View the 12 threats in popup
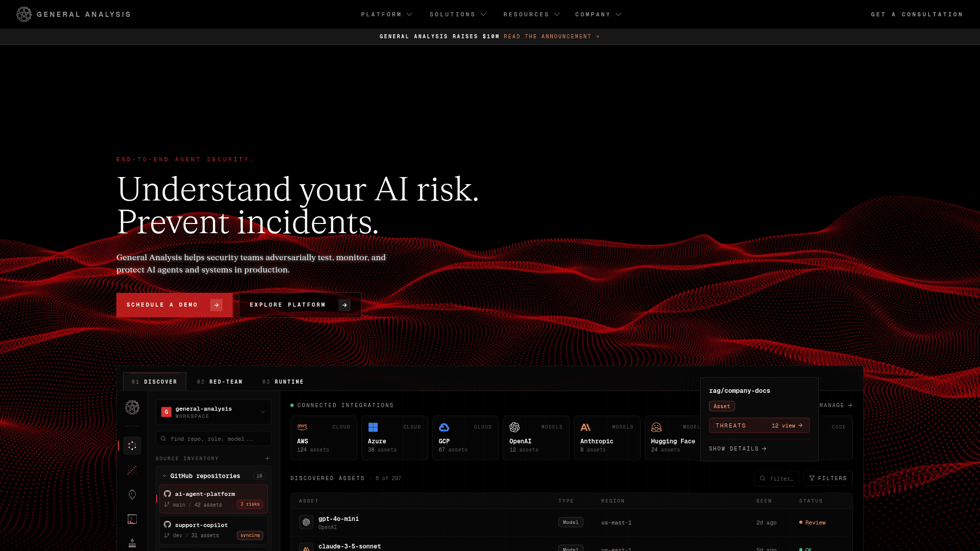Viewport: 980px width, 551px height. click(x=759, y=425)
